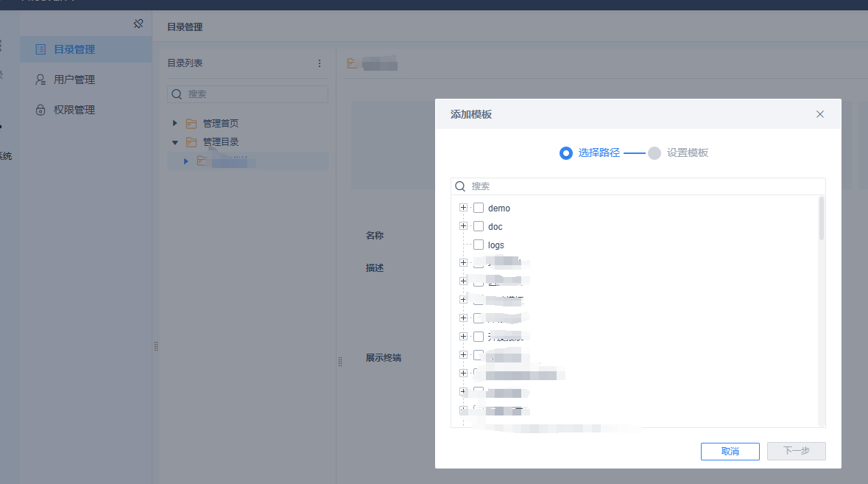Click the 用户管理 person icon
This screenshot has height=484, width=868.
[40, 80]
